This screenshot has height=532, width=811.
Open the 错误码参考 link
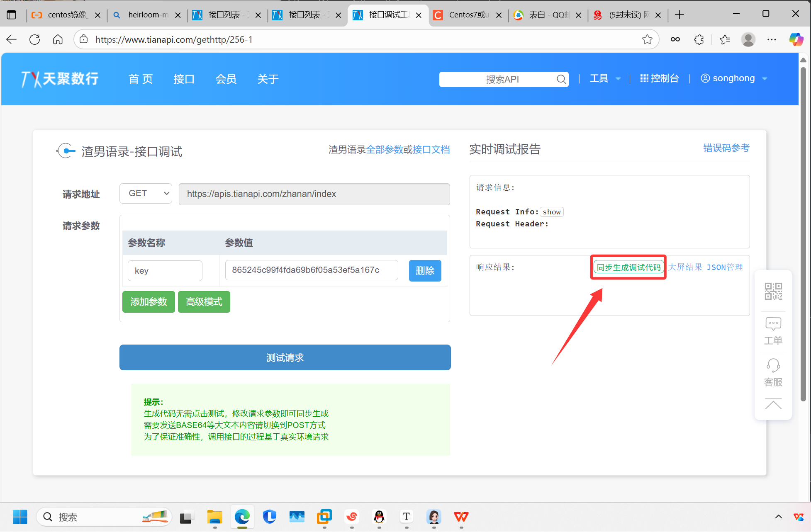click(726, 148)
